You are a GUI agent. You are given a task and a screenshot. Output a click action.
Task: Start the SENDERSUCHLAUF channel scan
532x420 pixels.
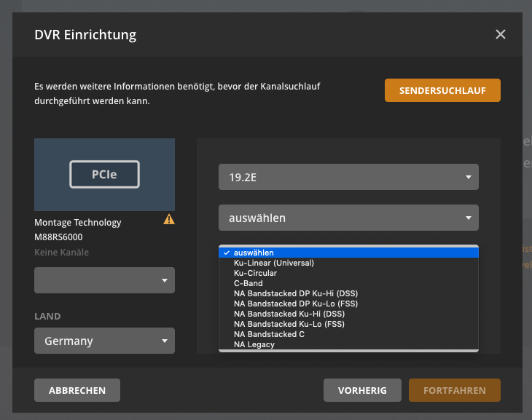click(x=442, y=90)
